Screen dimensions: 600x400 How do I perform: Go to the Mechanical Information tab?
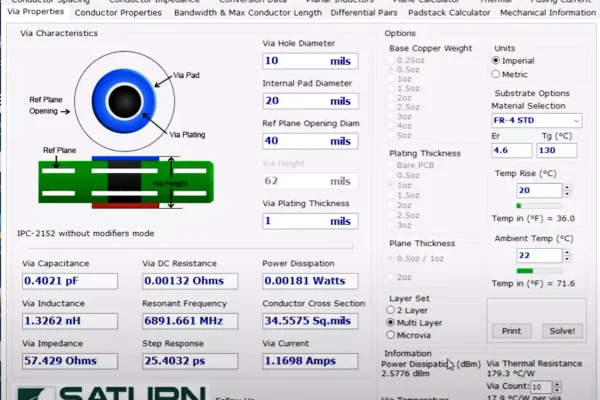[x=548, y=13]
